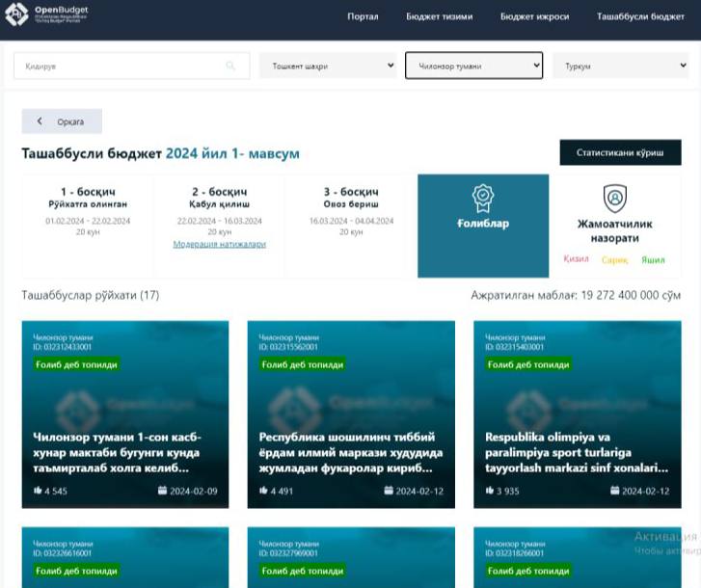Click the back arrow chevron icon
This screenshot has height=588, width=701.
click(x=40, y=121)
